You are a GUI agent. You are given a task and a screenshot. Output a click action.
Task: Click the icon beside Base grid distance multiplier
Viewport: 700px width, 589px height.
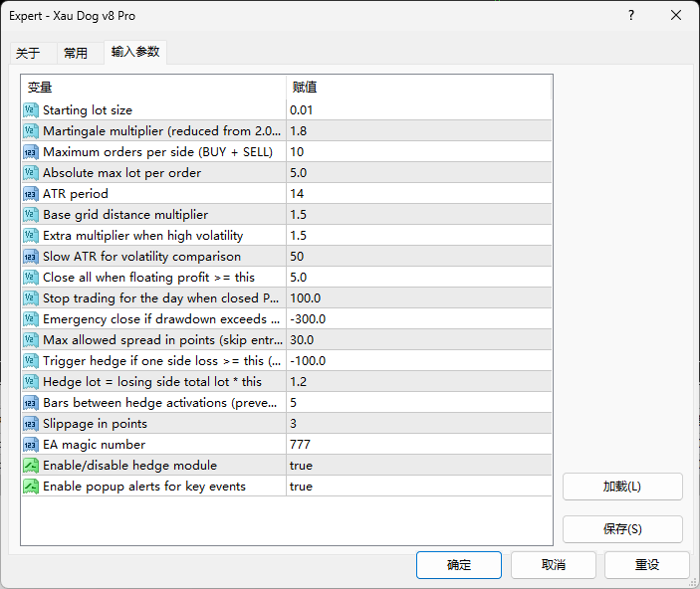[x=31, y=215]
